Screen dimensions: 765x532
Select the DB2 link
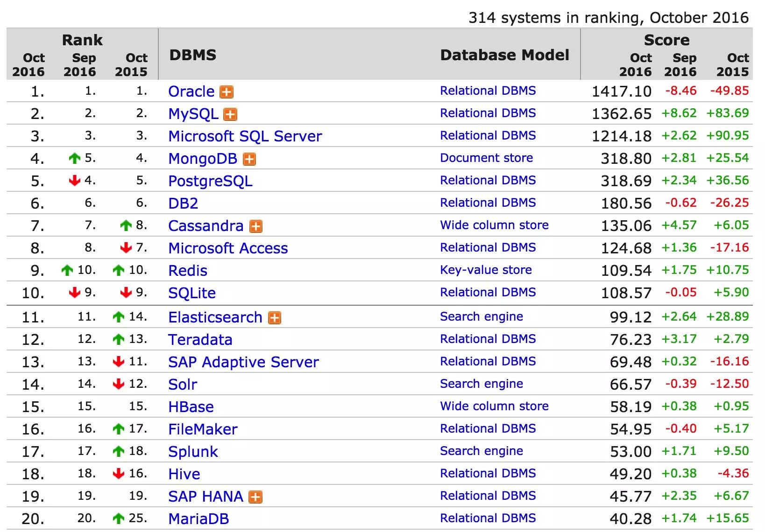[184, 203]
